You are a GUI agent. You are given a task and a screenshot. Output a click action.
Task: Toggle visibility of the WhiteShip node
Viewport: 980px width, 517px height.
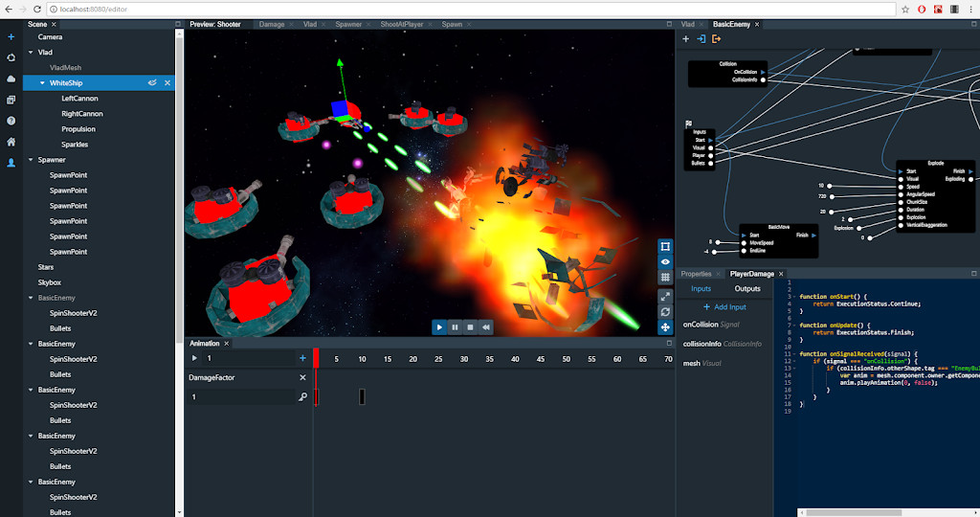(152, 83)
